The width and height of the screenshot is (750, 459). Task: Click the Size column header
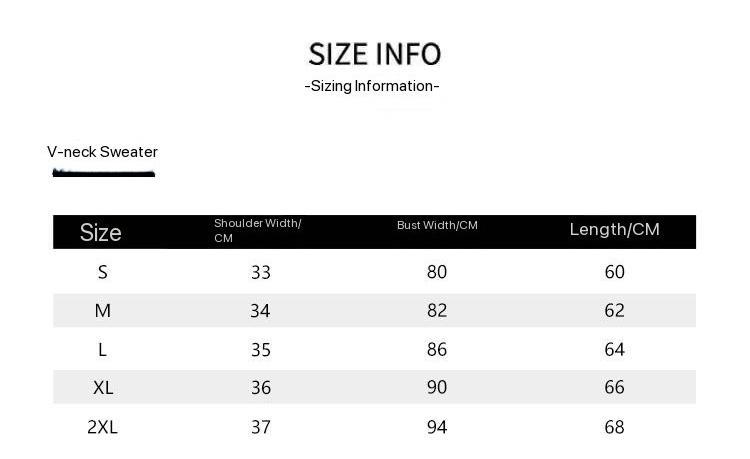101,233
